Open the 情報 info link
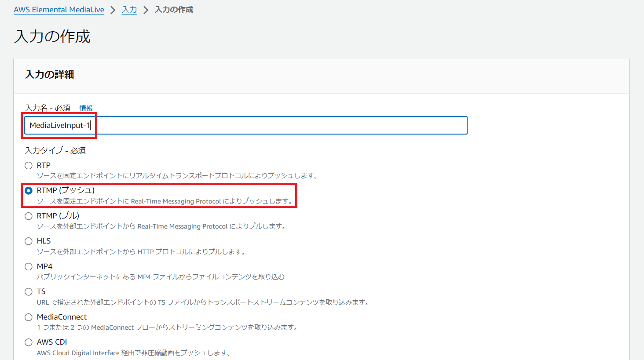The image size is (644, 360). (x=86, y=108)
